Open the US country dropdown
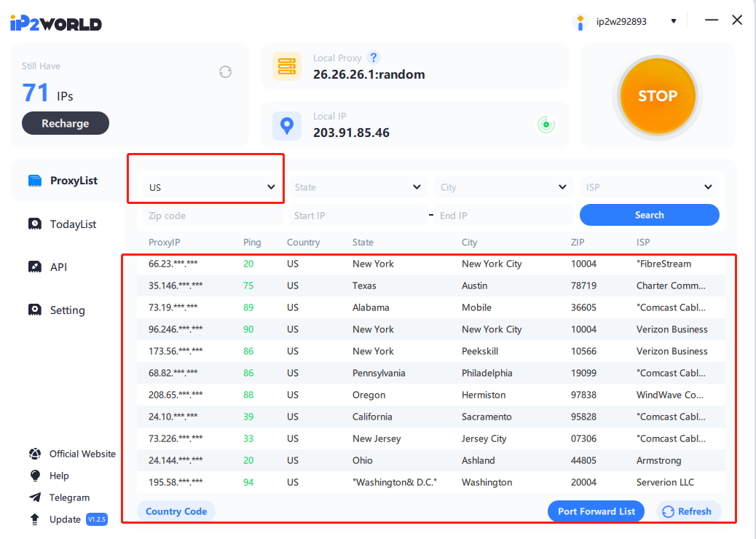 [x=212, y=187]
